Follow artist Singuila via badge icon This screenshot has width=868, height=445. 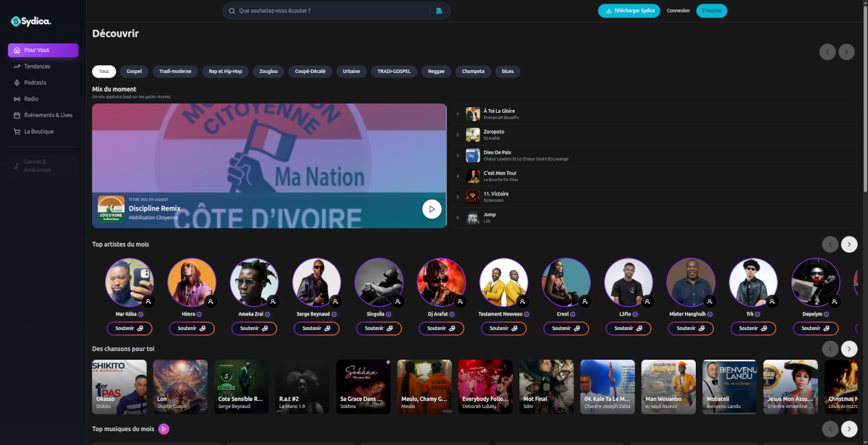coord(397,300)
